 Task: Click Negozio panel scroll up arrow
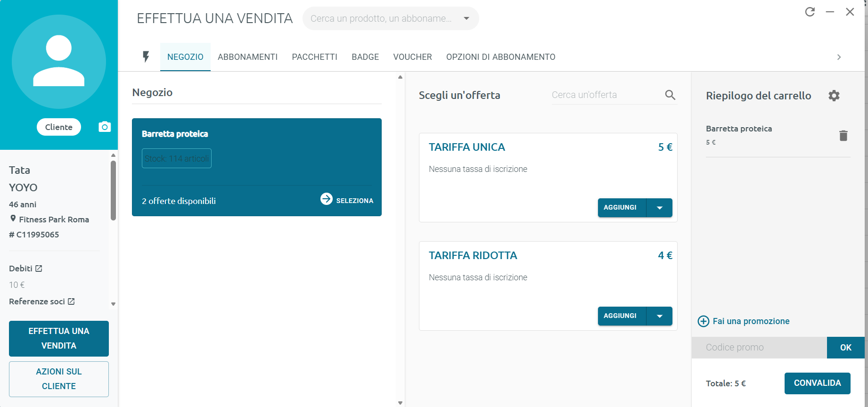point(400,77)
